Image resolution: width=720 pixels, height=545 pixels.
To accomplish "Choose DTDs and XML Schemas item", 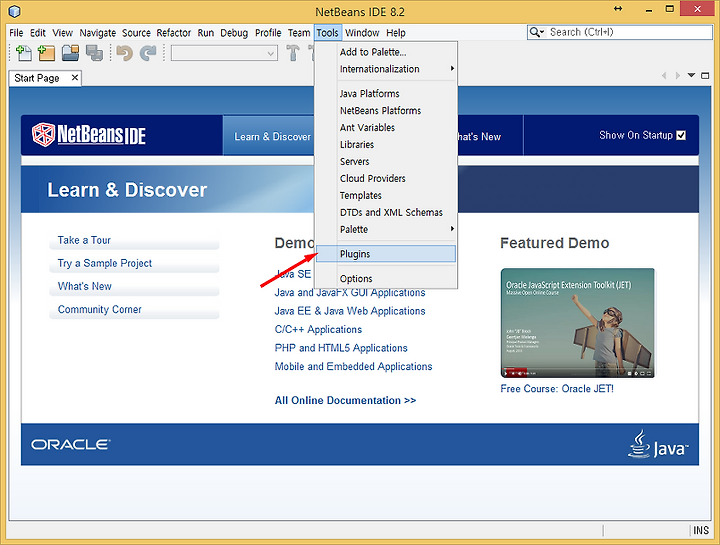I will pyautogui.click(x=386, y=213).
